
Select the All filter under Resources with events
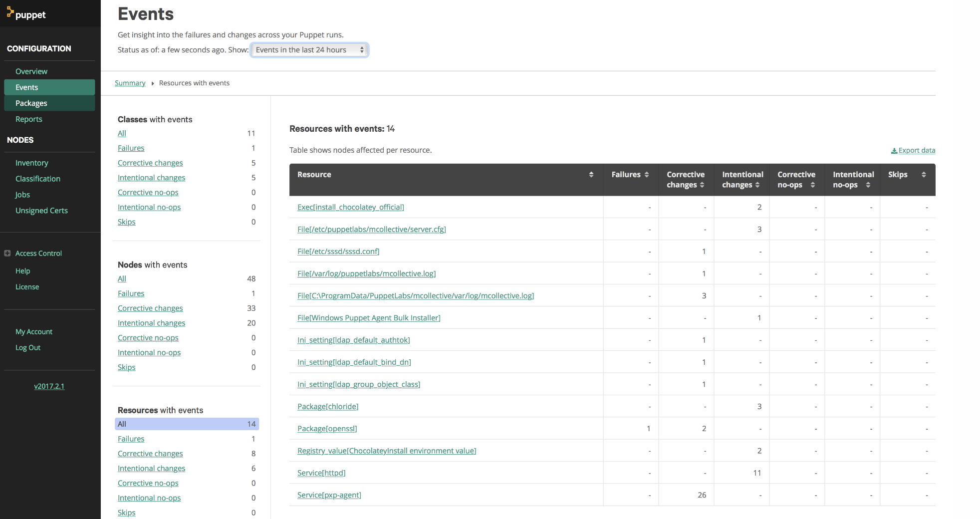[x=122, y=424]
